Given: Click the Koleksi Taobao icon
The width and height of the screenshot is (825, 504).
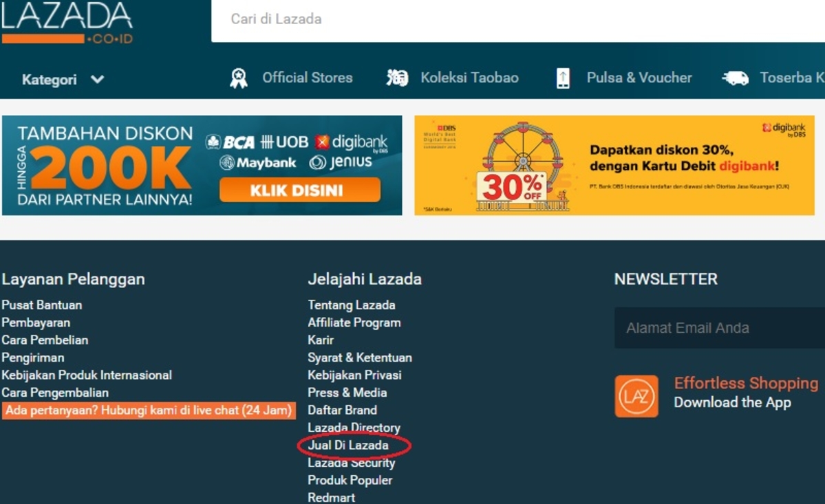Looking at the screenshot, I should point(397,78).
